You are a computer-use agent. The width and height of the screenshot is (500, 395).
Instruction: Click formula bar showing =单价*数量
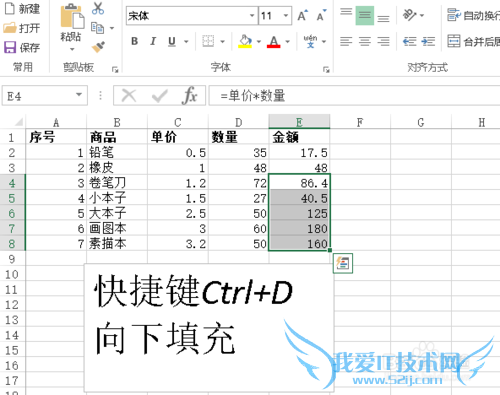point(354,96)
